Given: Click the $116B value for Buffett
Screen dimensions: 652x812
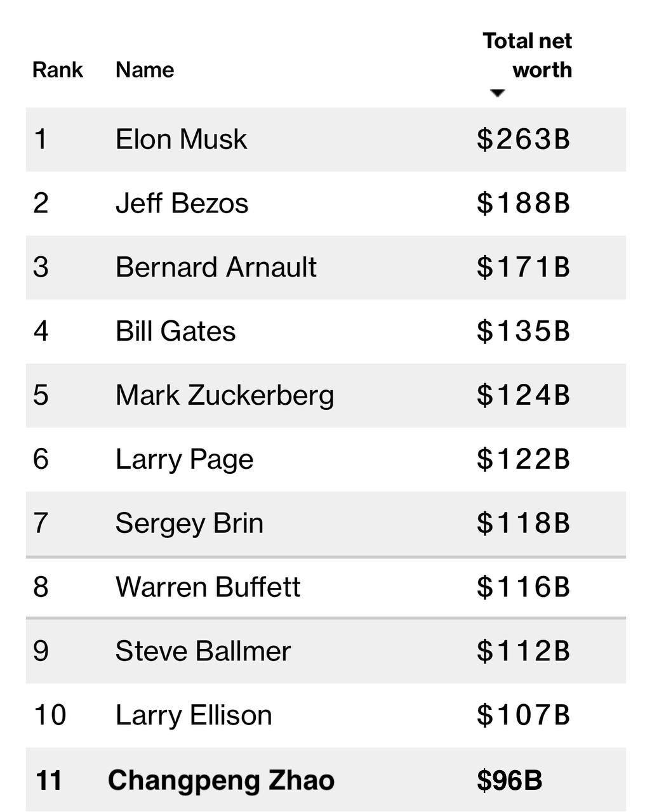Looking at the screenshot, I should (524, 587).
